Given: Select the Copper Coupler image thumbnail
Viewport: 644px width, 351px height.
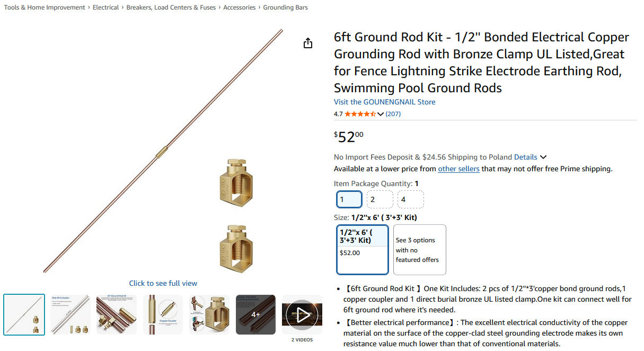Looking at the screenshot, I should point(163,314).
